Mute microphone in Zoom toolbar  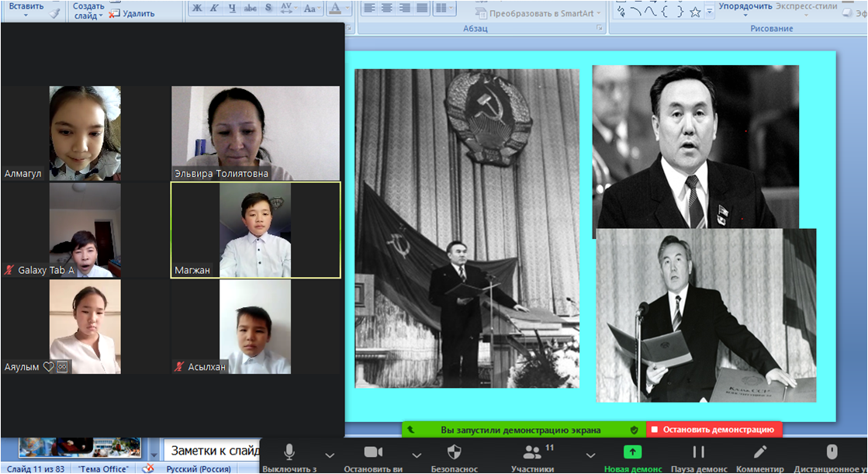(x=289, y=452)
